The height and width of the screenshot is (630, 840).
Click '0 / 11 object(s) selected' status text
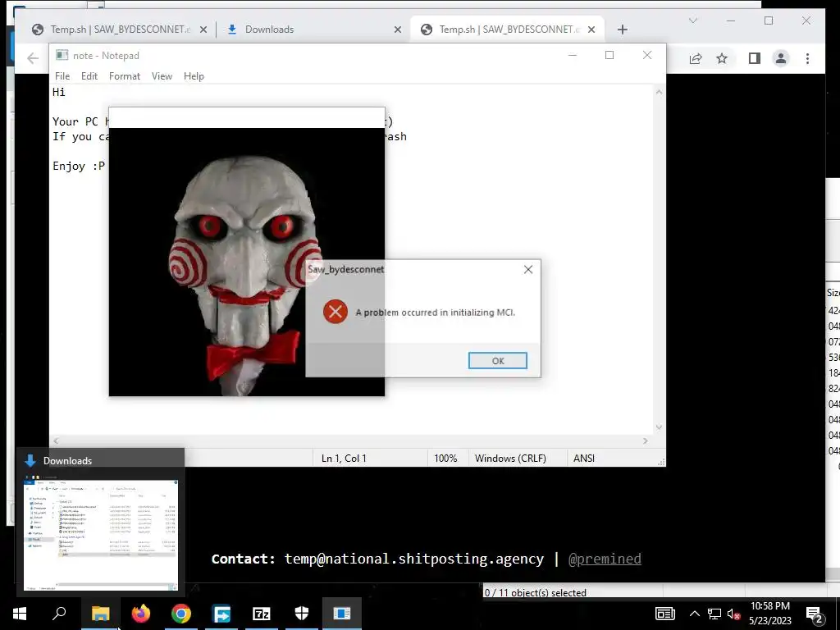(x=535, y=592)
